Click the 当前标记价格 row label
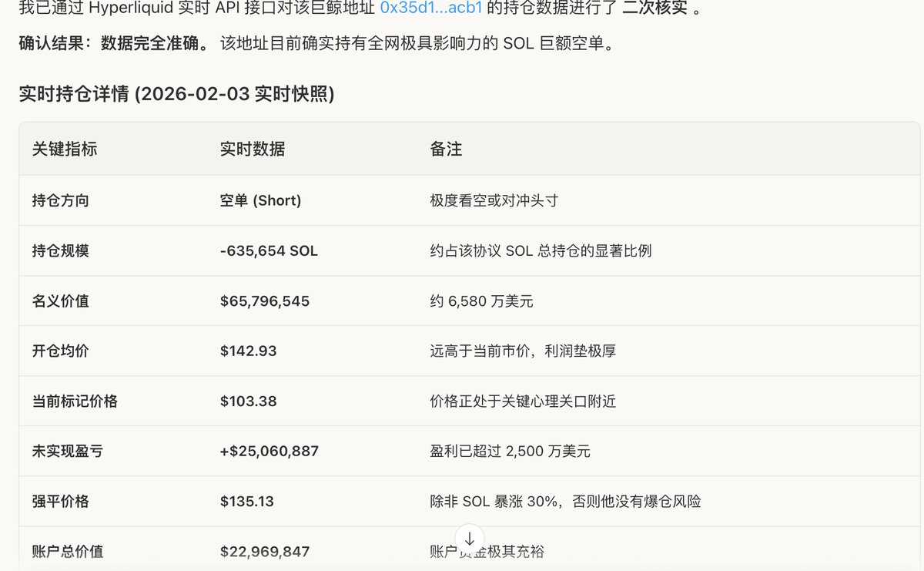This screenshot has width=924, height=571. [x=75, y=401]
